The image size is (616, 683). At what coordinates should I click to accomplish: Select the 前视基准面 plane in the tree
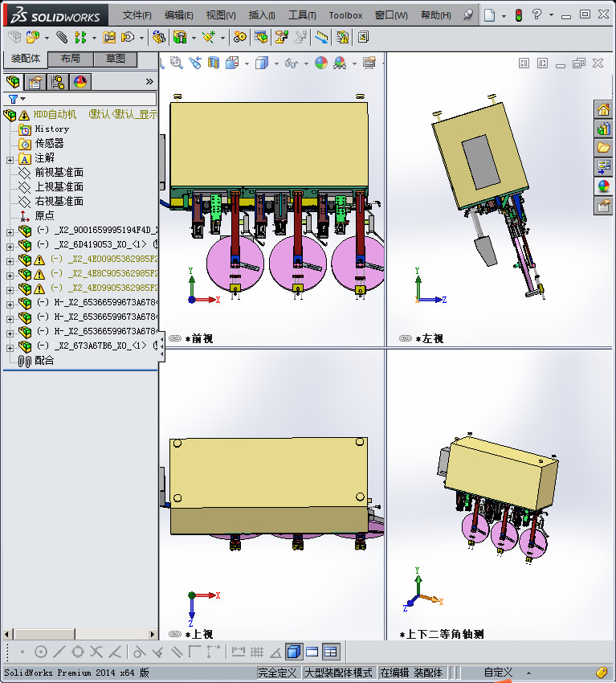click(59, 173)
